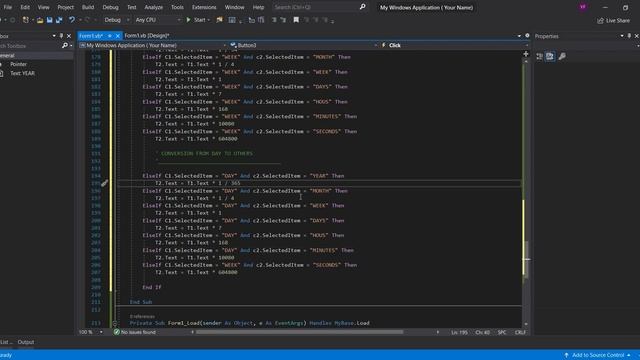Switch to the Output tab at bottom
Image resolution: width=640 pixels, height=360 pixels.
(26, 342)
